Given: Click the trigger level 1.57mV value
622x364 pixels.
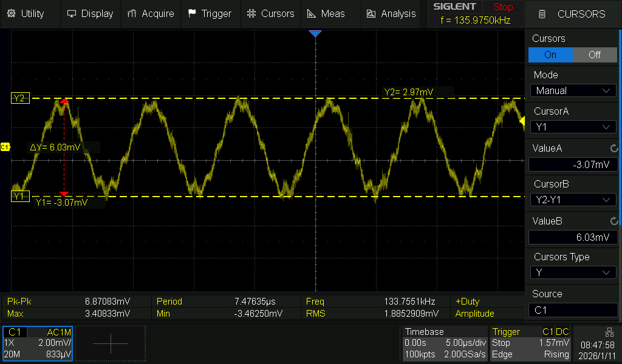Looking at the screenshot, I should pyautogui.click(x=554, y=343).
